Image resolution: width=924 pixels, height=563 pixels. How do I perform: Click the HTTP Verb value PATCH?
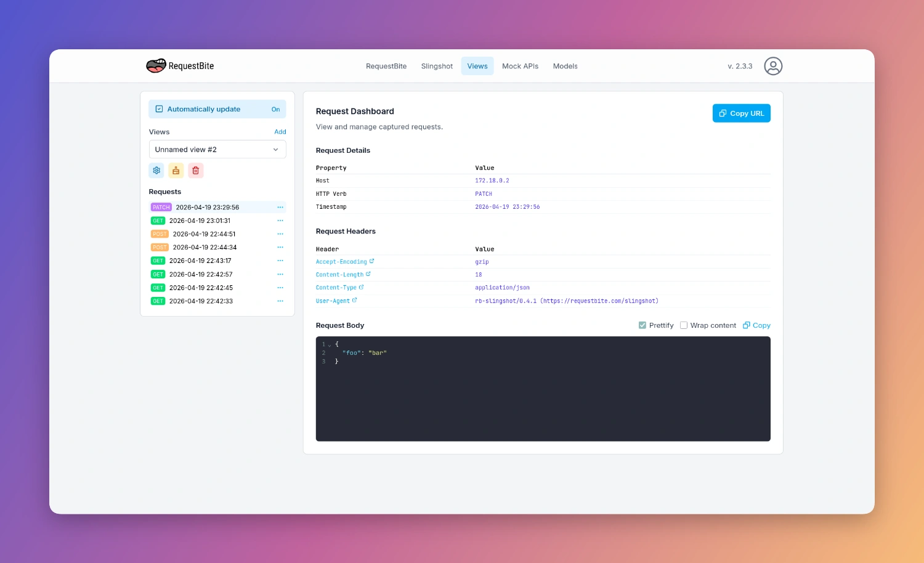pyautogui.click(x=484, y=194)
